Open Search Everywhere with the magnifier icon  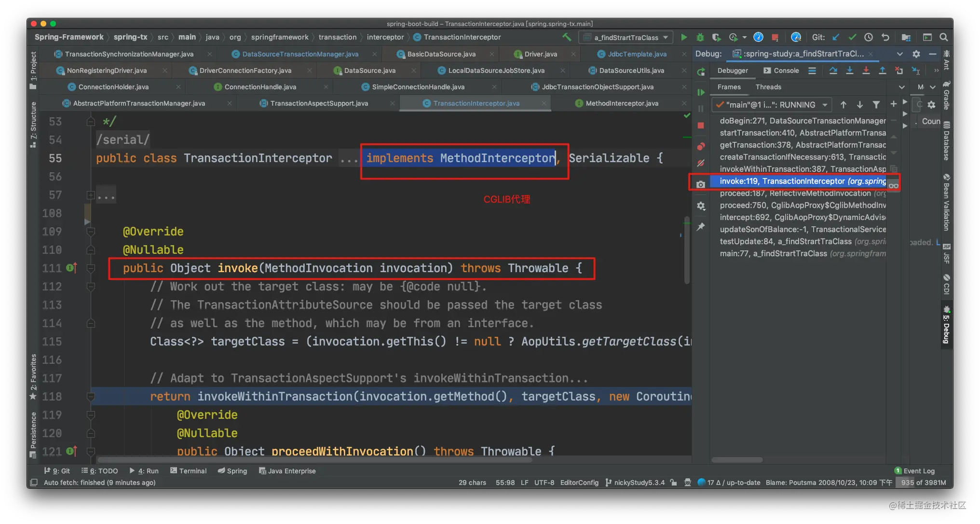pos(943,37)
